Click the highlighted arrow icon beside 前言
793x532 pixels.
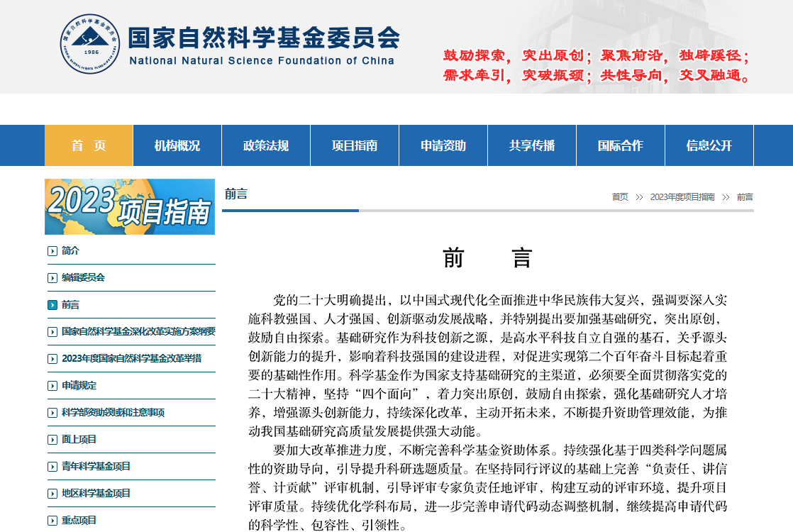[x=52, y=305]
